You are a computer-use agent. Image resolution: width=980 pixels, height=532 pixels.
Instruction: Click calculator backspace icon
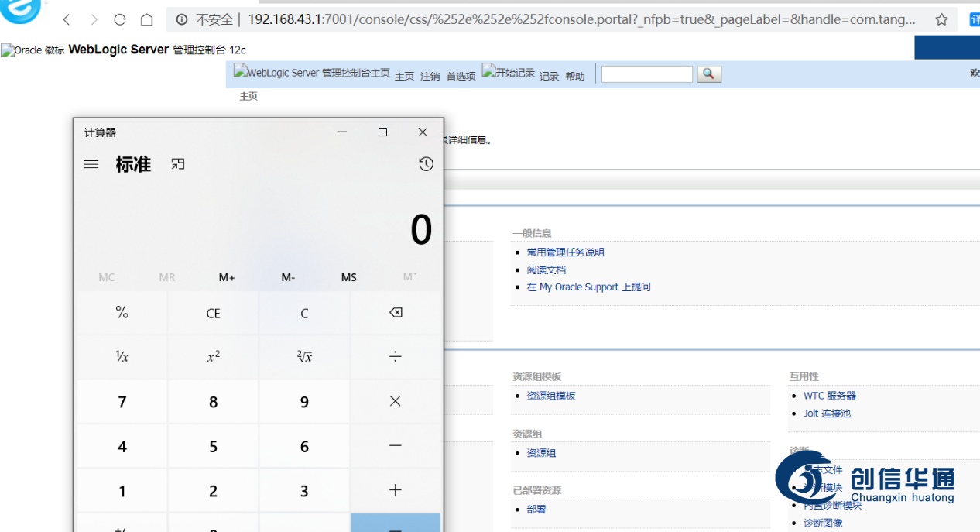tap(396, 313)
